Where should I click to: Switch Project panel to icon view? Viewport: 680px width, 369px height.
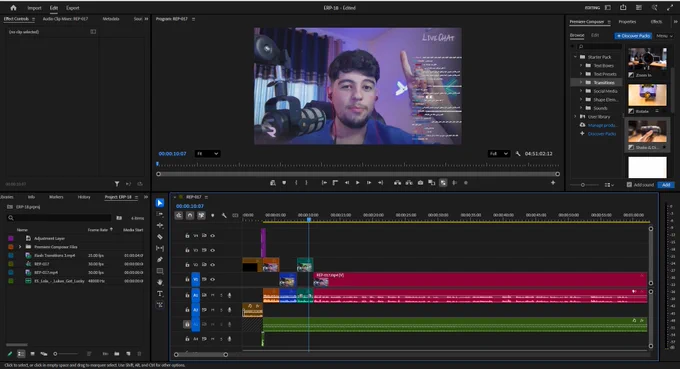click(33, 354)
